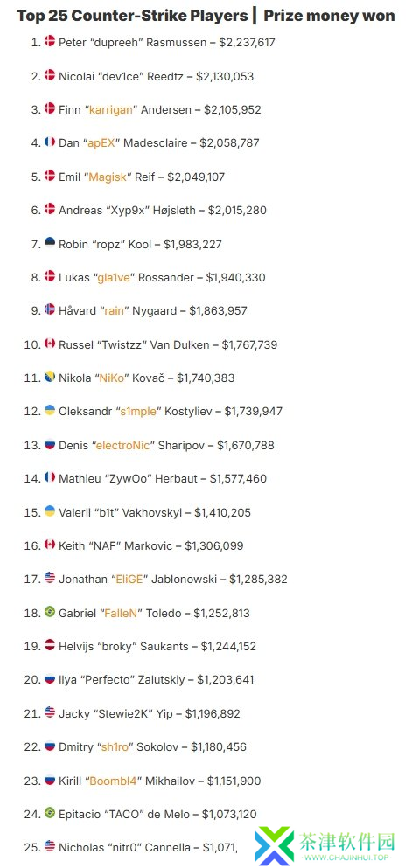Open the apEX player link
Image resolution: width=412 pixels, height=868 pixels.
click(x=101, y=142)
